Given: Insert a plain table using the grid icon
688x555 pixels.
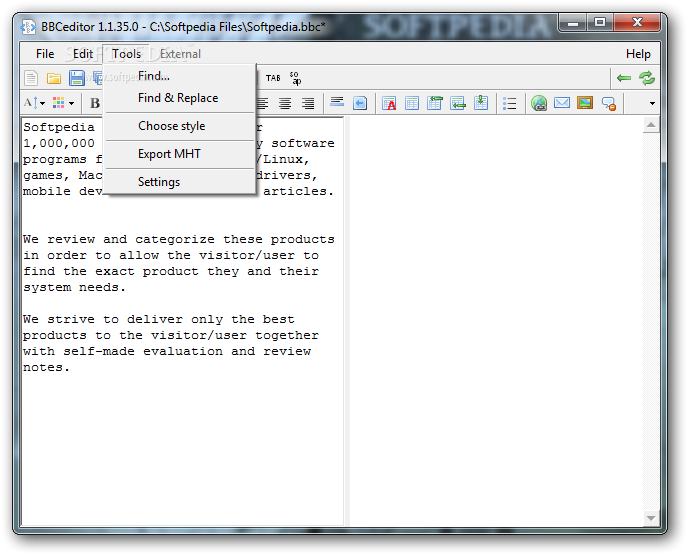Looking at the screenshot, I should point(412,103).
